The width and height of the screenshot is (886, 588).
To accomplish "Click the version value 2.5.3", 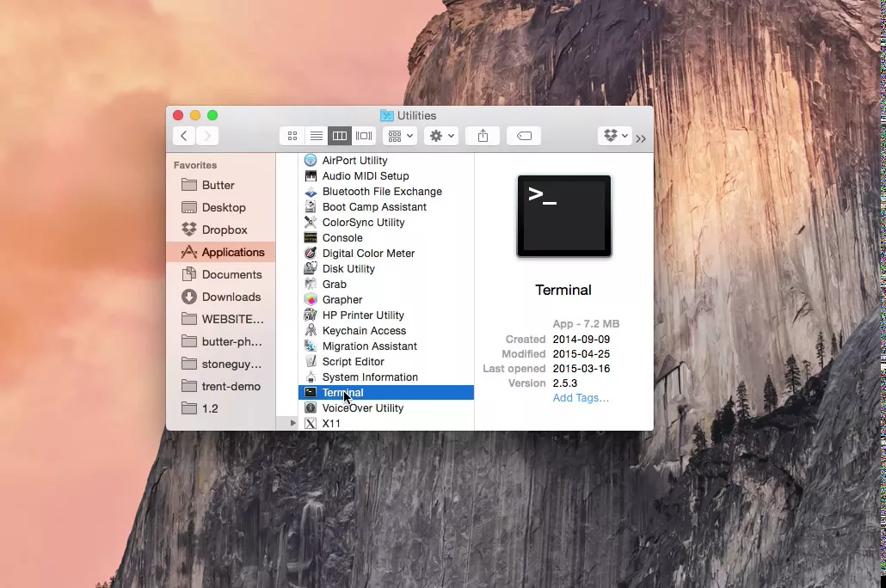I will click(x=565, y=383).
